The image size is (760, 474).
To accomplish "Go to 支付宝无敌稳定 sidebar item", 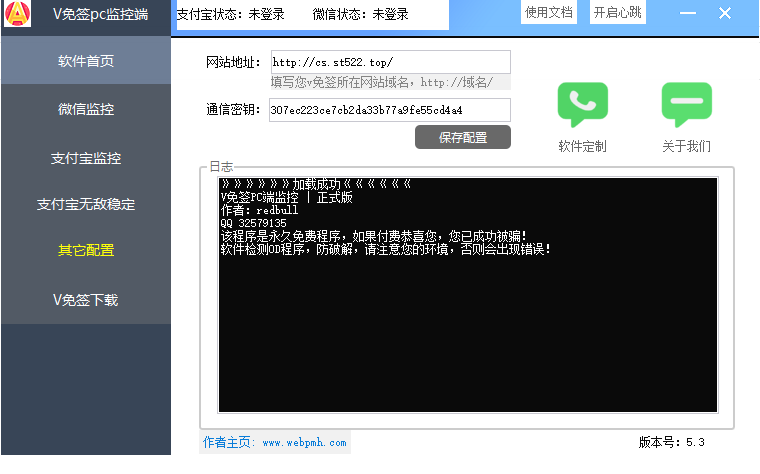I will (86, 204).
